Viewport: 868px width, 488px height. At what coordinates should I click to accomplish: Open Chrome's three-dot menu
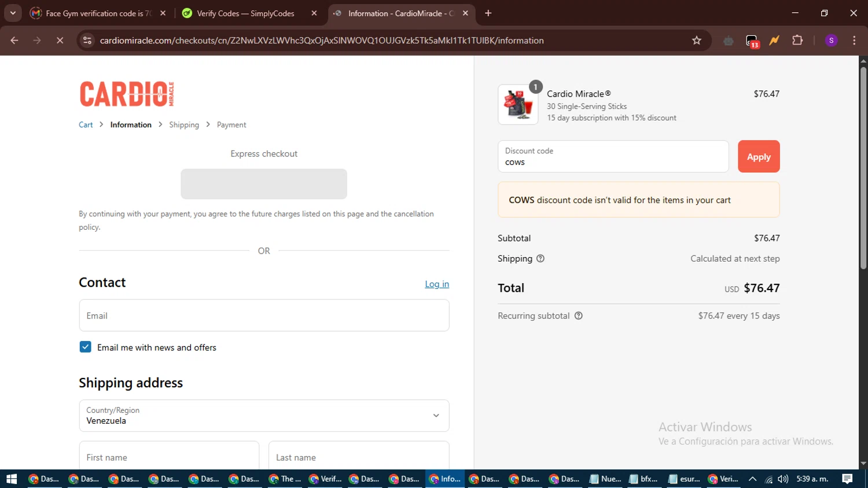click(x=854, y=41)
